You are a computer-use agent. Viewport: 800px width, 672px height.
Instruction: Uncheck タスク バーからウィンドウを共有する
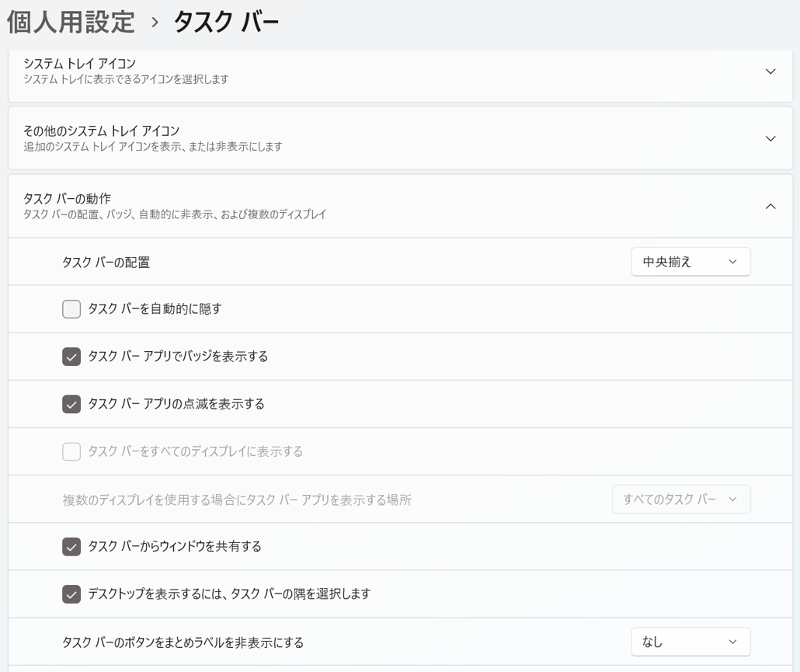[71, 546]
